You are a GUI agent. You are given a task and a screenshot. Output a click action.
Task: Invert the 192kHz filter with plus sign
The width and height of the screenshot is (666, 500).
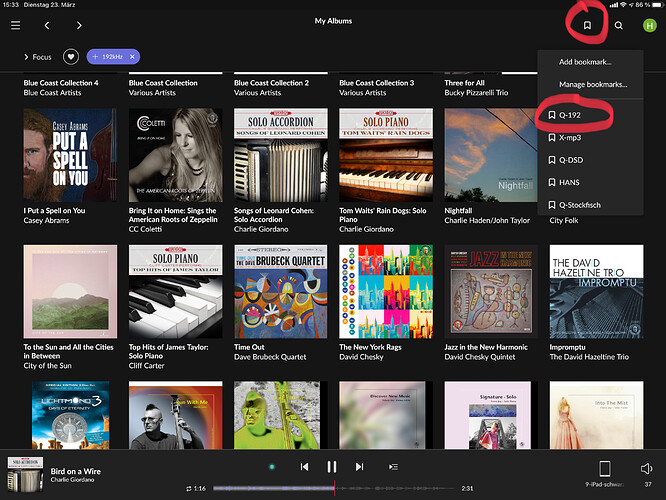tap(95, 56)
